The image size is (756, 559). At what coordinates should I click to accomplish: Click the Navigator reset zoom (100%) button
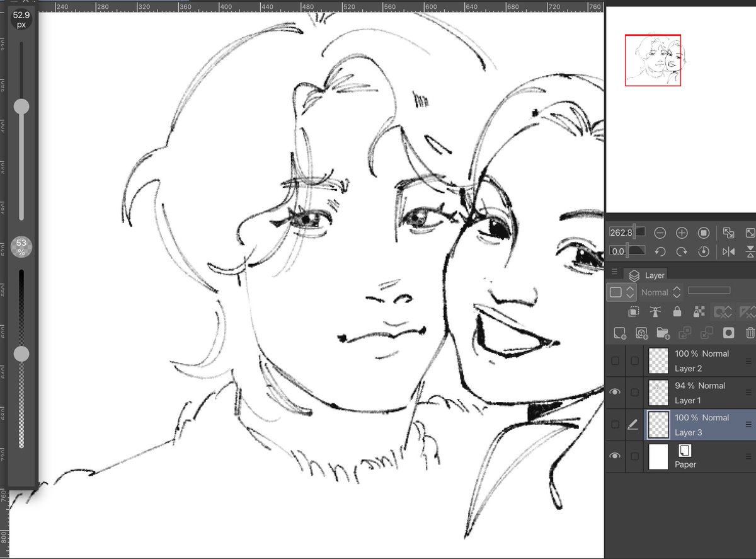point(704,233)
